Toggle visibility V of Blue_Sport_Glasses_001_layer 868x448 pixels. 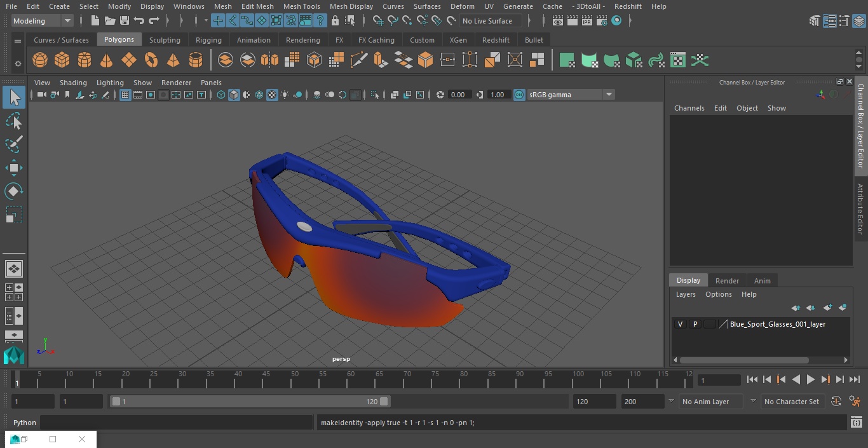coord(680,324)
